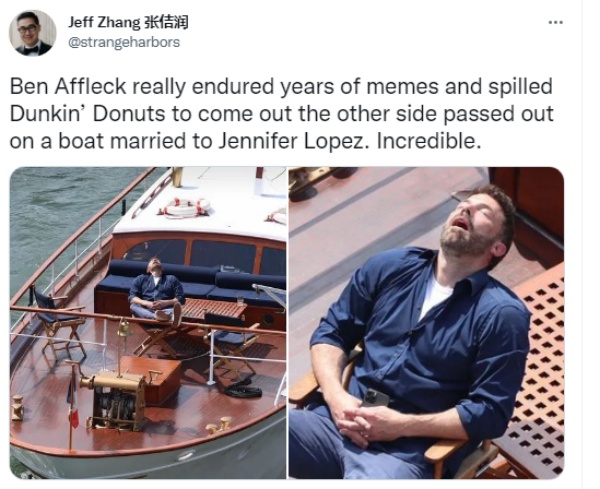
Task: Click the Chinese characters in the display name
Action: coord(166,22)
